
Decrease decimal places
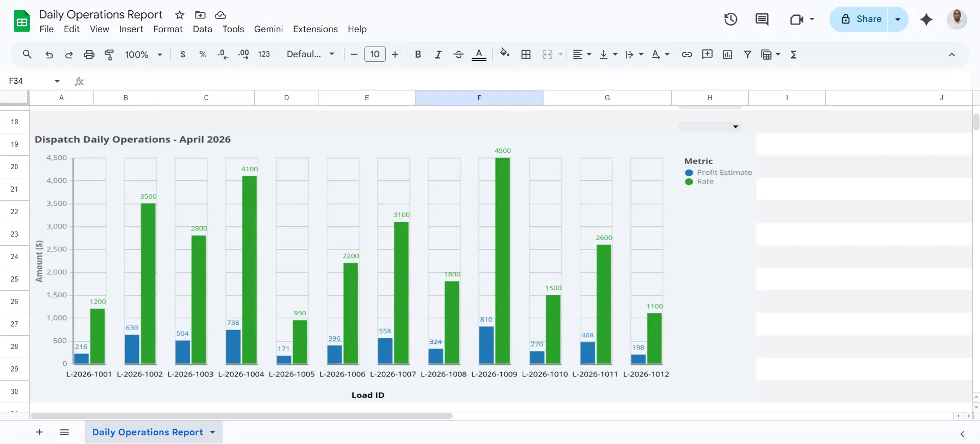tap(223, 54)
